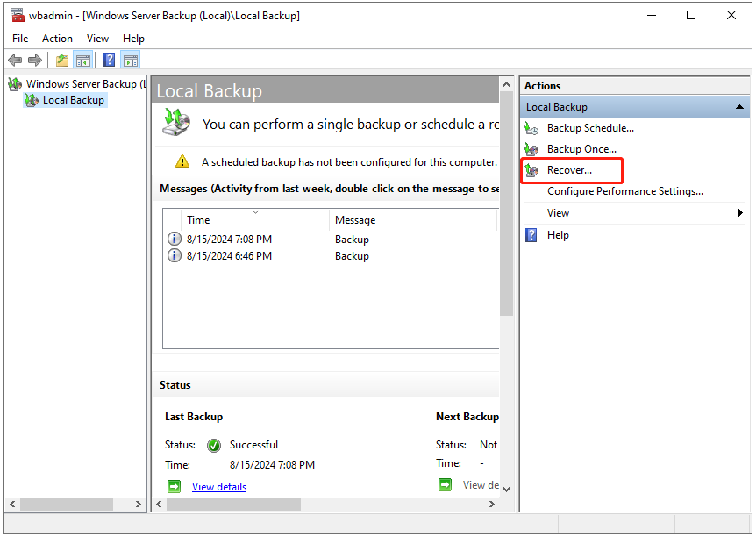Click the scheduled backup not configured warning
The image size is (756, 537).
tap(349, 162)
